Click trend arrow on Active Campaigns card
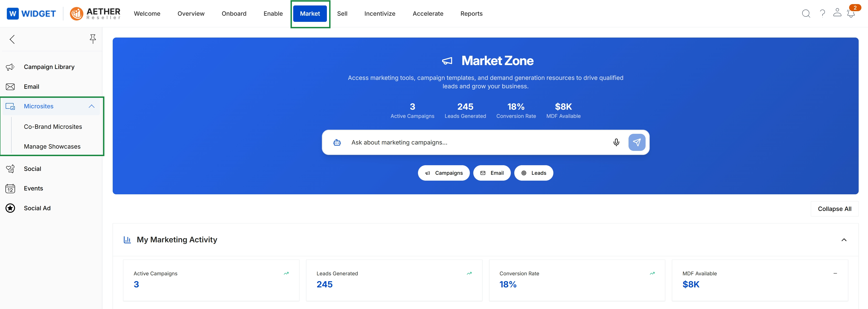This screenshot has width=868, height=309. point(286,273)
